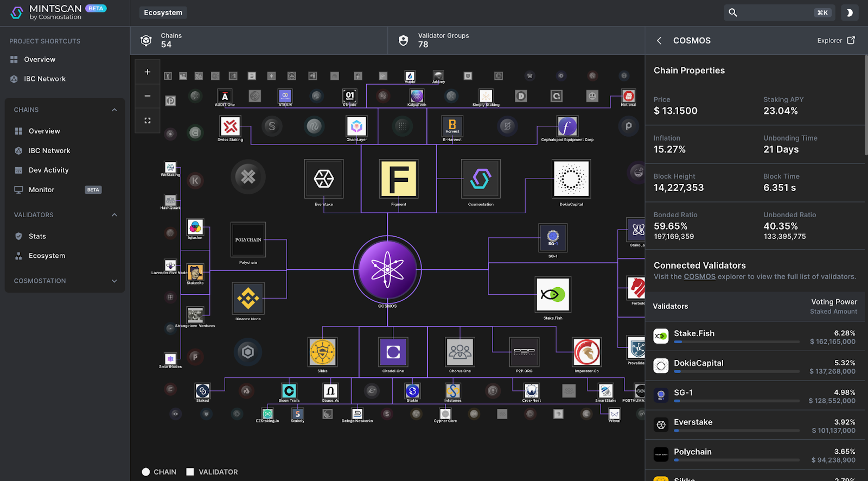This screenshot has height=481, width=868.
Task: Select the Delega Networks validator icon
Action: [x=357, y=414]
